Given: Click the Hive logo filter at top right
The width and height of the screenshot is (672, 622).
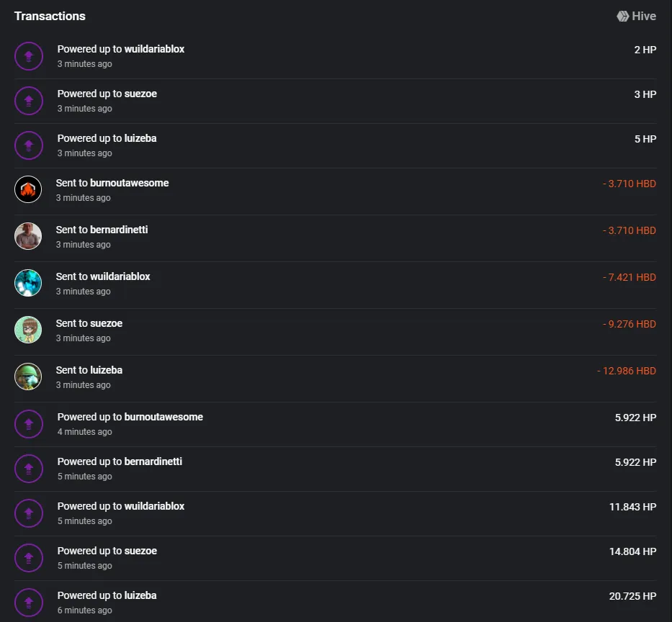Looking at the screenshot, I should click(x=637, y=17).
